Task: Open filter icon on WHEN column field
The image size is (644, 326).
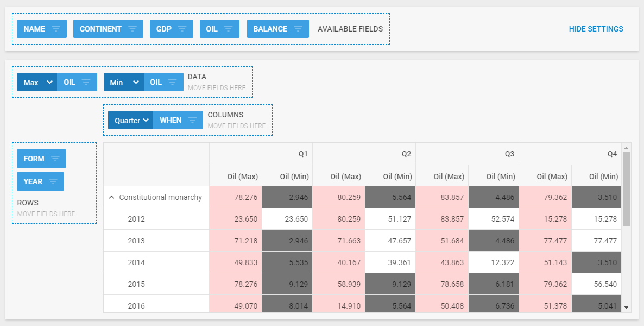Action: (192, 120)
